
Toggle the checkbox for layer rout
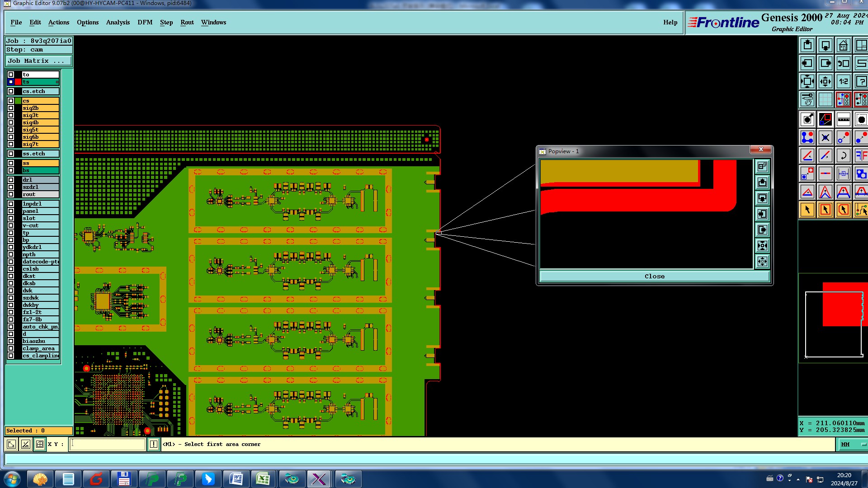pos(11,194)
